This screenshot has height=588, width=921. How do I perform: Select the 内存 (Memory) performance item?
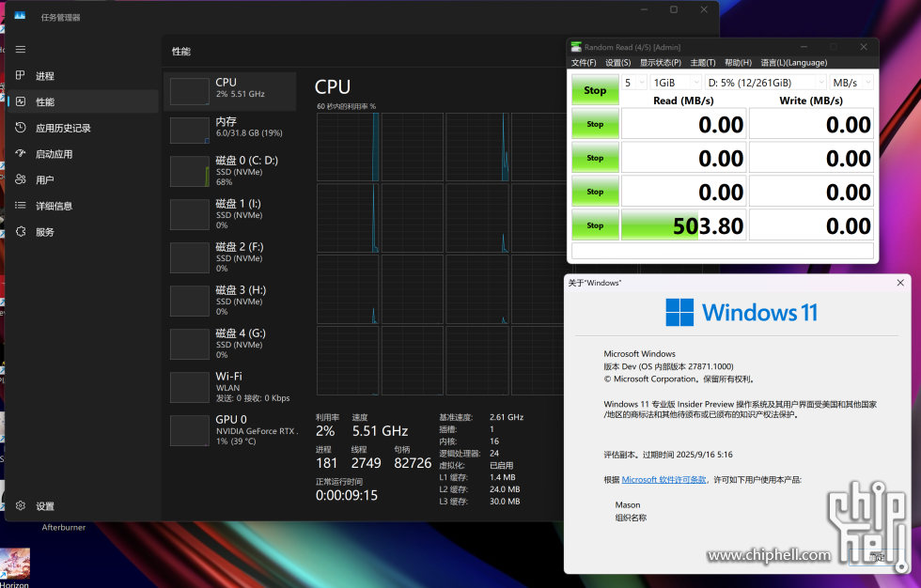coord(230,129)
